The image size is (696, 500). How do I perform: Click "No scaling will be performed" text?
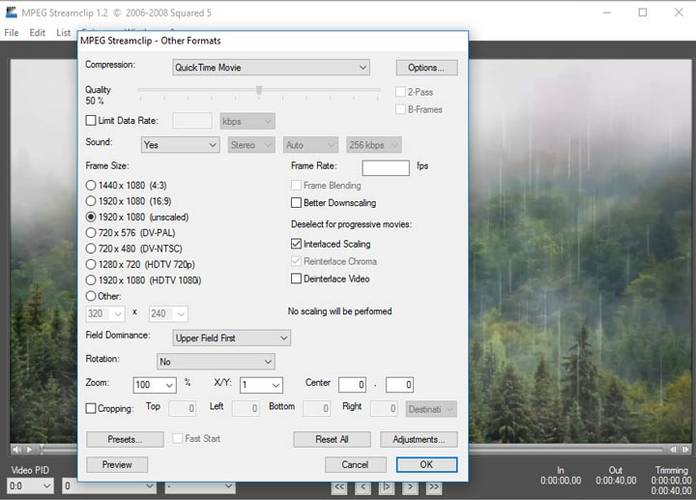point(340,311)
